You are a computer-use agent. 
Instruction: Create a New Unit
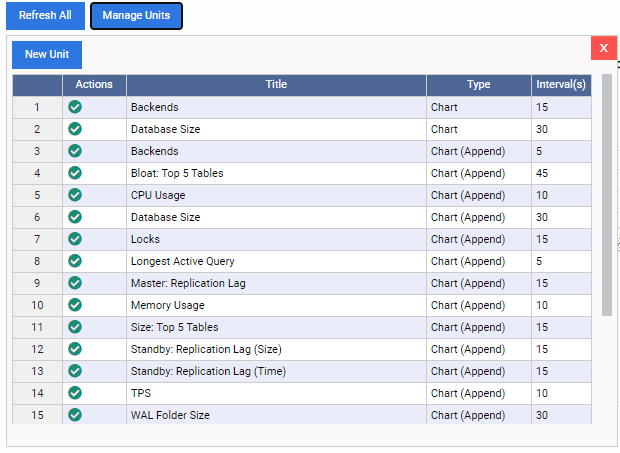tap(47, 55)
